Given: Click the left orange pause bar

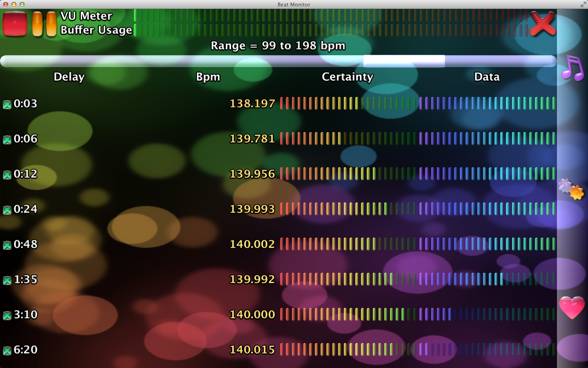Looking at the screenshot, I should point(37,24).
